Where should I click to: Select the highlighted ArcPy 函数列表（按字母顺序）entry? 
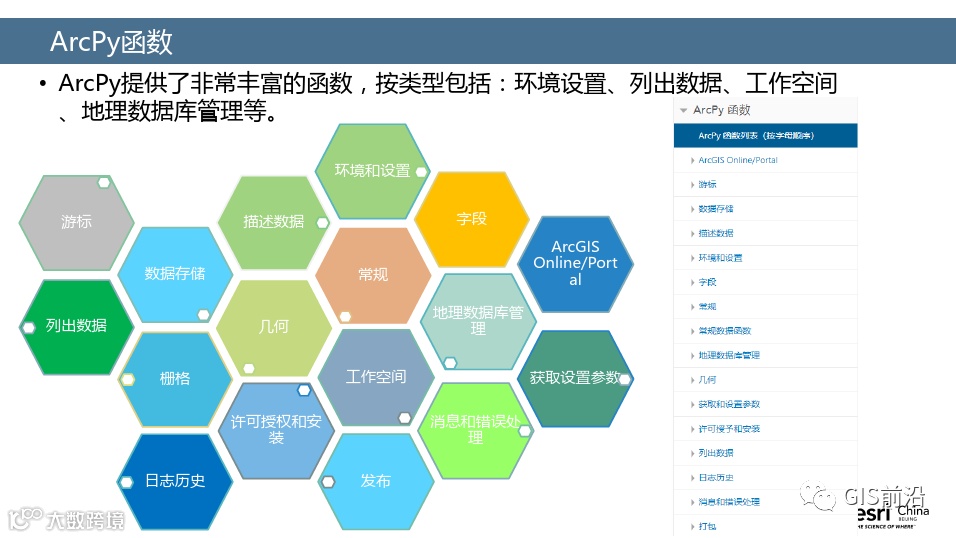click(x=765, y=135)
